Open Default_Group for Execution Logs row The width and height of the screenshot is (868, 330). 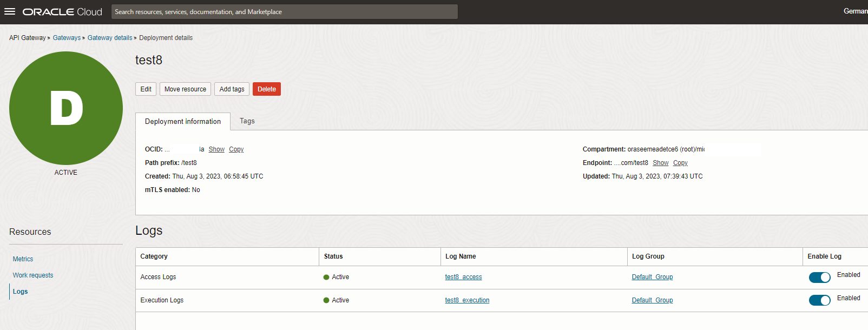[x=652, y=300]
